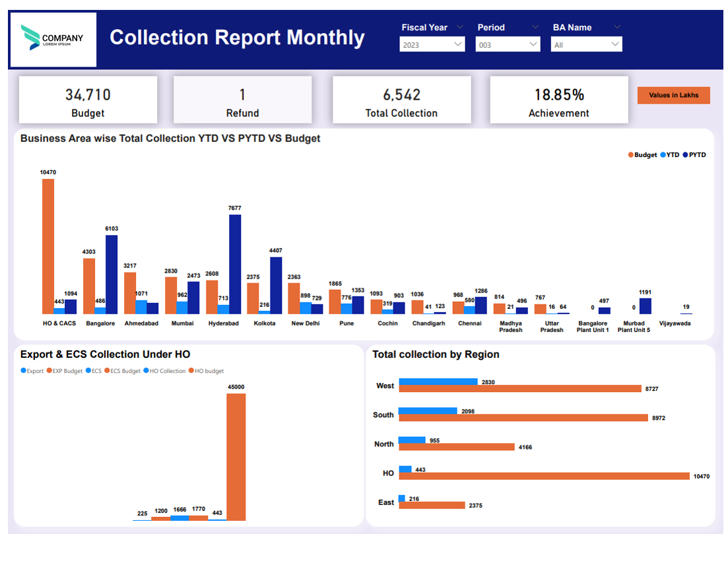Open the Period dropdown showing 003
Image resolution: width=728 pixels, height=571 pixels.
[508, 45]
